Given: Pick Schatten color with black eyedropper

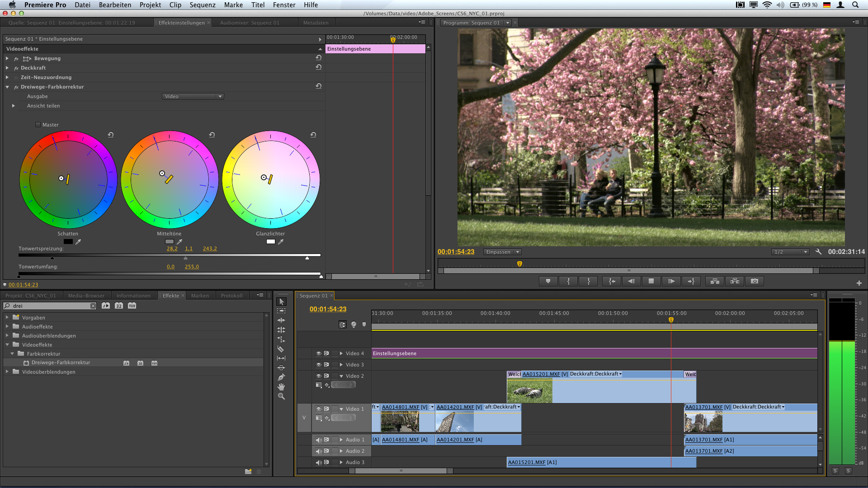Looking at the screenshot, I should [78, 242].
